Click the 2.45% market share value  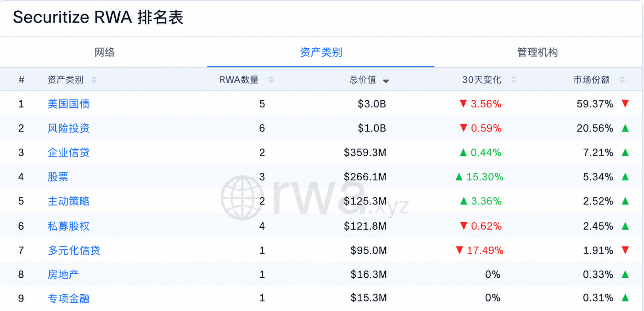[x=598, y=226]
